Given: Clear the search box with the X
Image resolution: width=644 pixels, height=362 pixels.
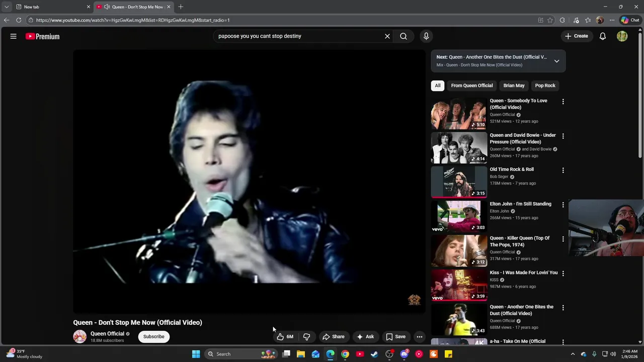Looking at the screenshot, I should point(387,36).
